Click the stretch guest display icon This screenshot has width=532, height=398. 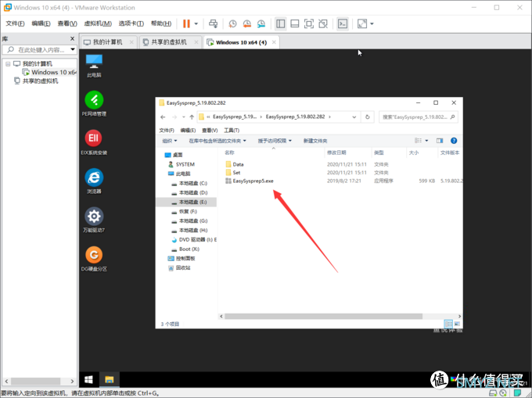[362, 23]
